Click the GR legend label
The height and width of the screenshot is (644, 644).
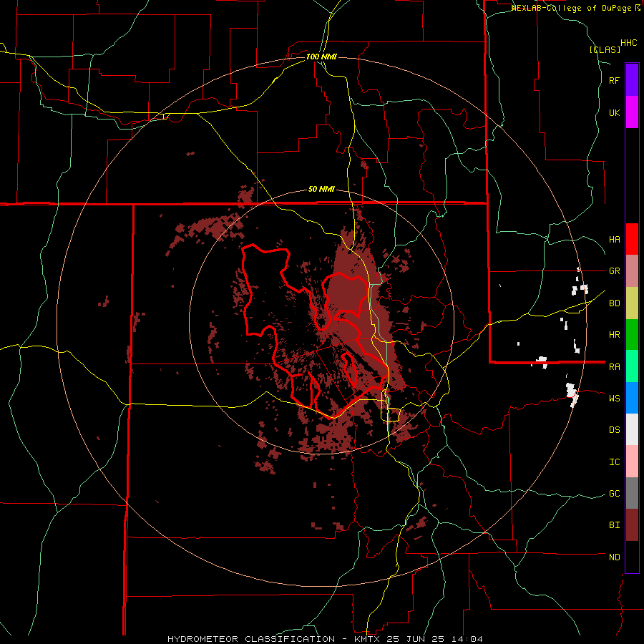(614, 271)
